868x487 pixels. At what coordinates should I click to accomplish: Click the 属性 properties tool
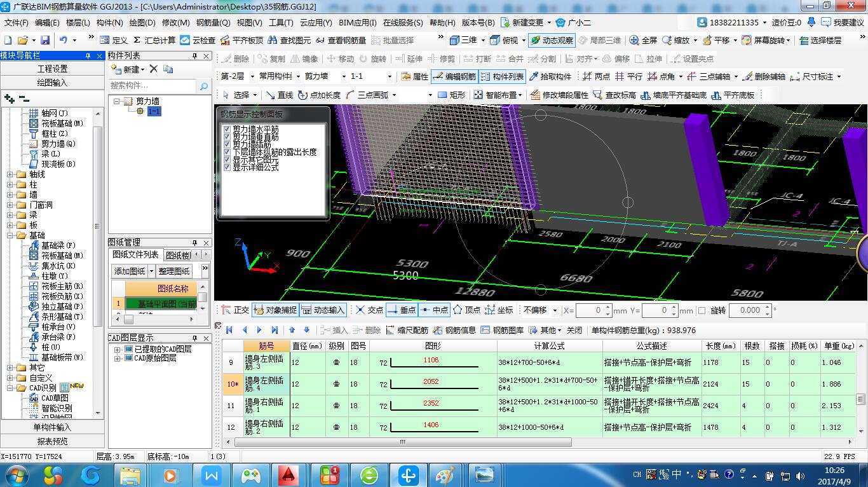point(415,76)
